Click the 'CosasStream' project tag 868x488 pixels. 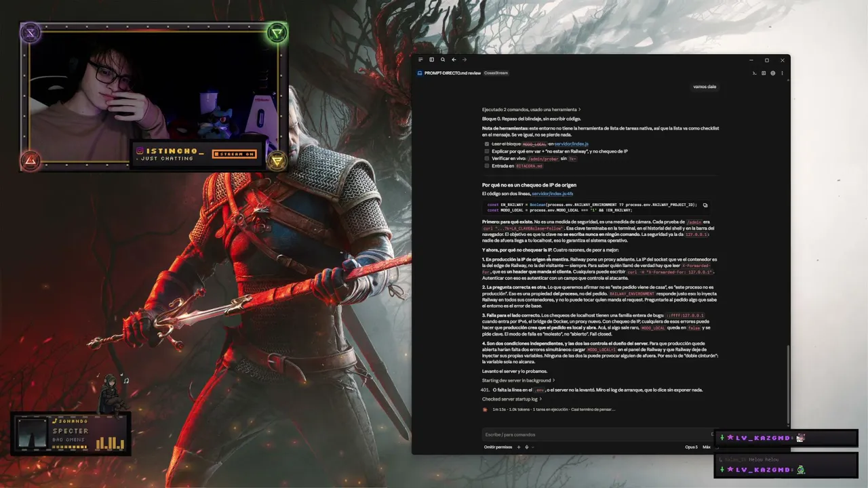[x=496, y=73]
